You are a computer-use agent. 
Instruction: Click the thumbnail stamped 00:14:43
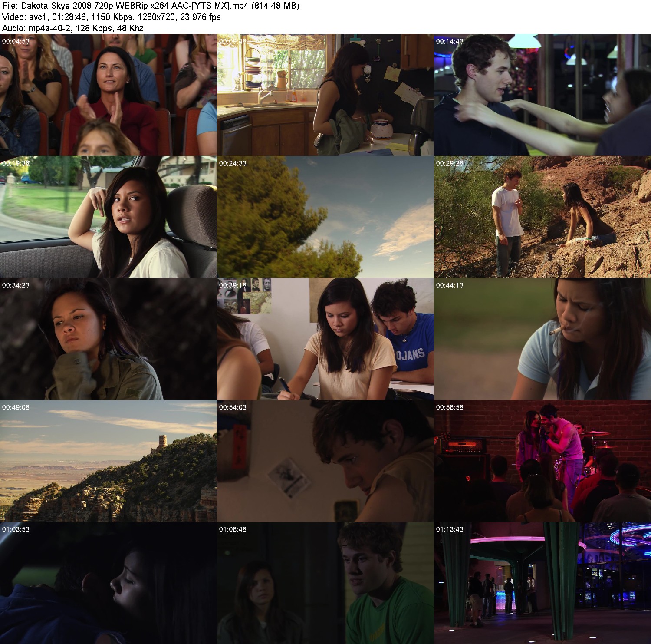coord(542,95)
